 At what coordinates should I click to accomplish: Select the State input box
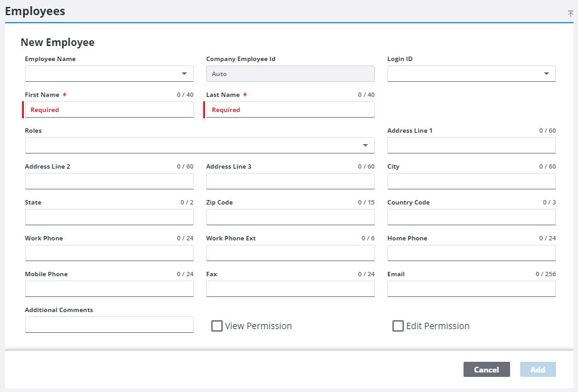click(109, 217)
